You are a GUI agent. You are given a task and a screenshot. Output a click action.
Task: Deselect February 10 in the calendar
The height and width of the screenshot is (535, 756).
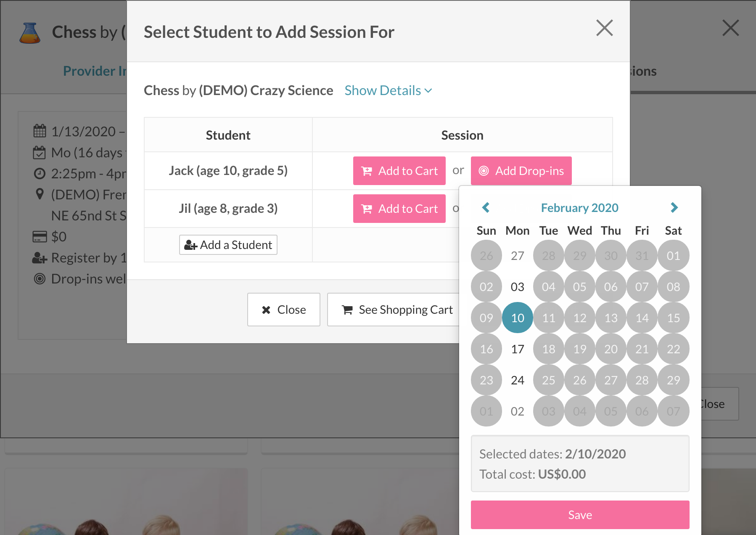(518, 318)
